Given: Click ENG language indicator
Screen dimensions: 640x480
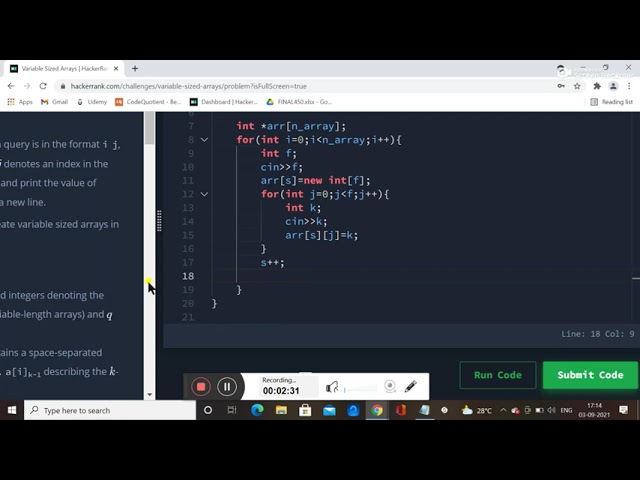Looking at the screenshot, I should 566,411.
